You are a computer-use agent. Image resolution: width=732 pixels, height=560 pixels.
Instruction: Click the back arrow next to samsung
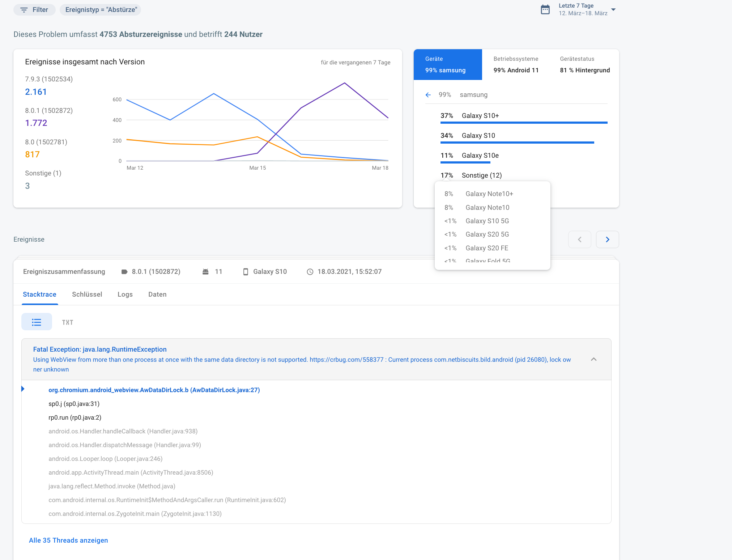pos(428,95)
